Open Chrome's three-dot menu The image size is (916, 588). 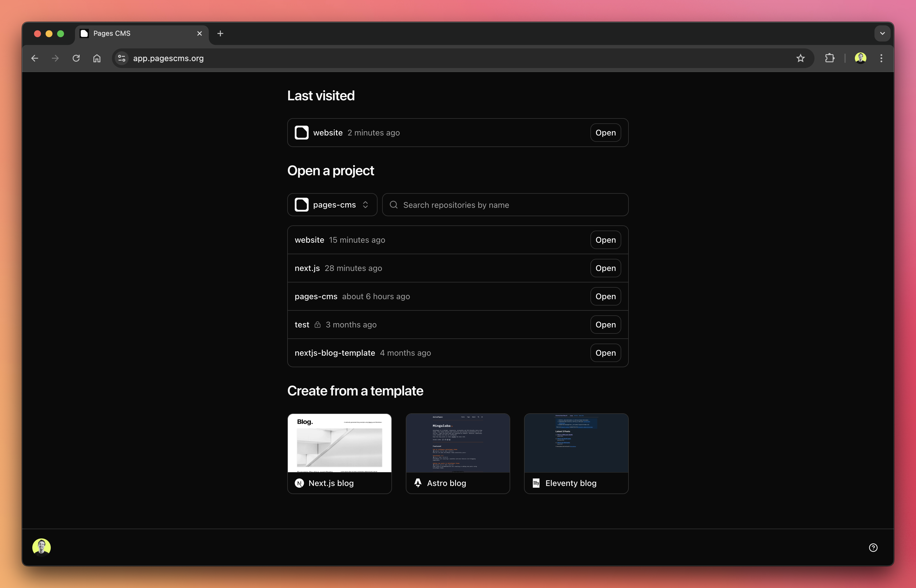pos(881,58)
